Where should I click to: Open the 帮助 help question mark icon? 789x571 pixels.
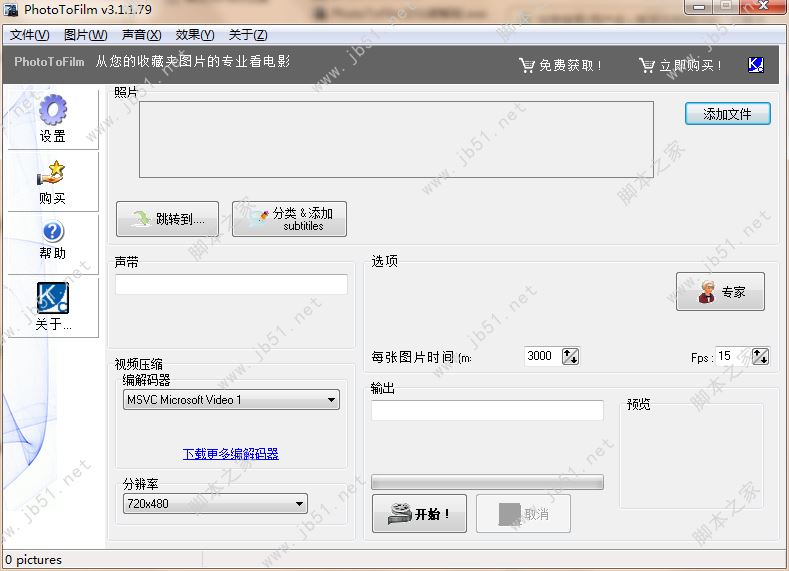53,232
